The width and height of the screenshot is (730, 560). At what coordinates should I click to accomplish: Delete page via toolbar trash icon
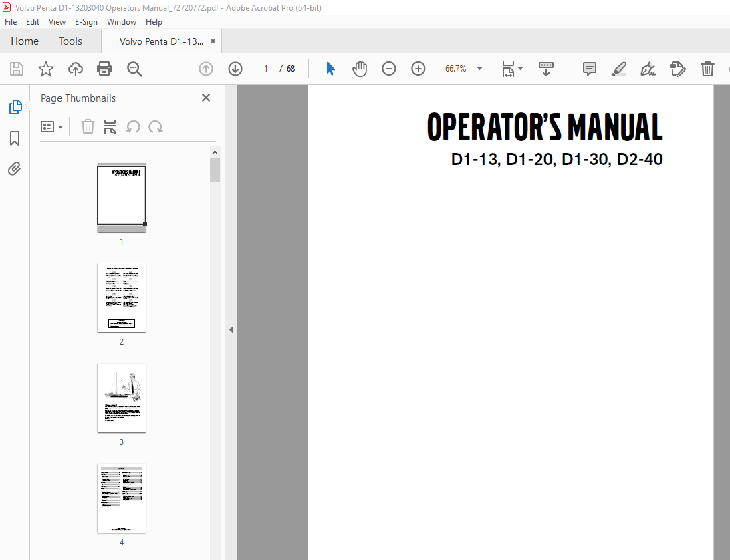pos(707,69)
